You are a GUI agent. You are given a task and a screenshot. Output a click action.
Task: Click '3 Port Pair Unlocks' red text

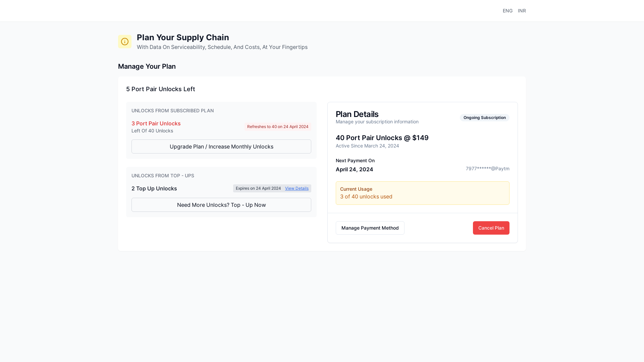(156, 123)
